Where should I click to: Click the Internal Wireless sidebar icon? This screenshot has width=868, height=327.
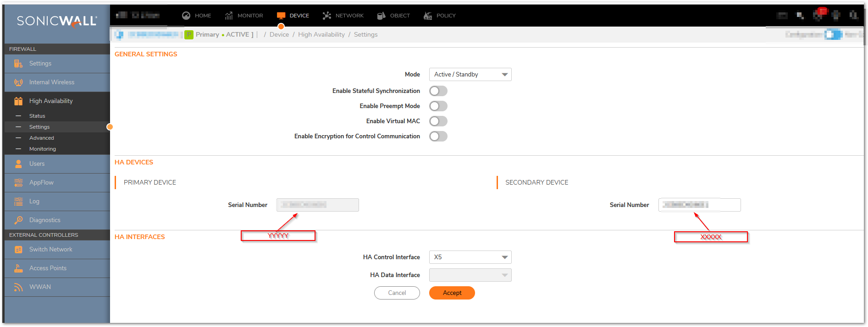click(x=18, y=82)
